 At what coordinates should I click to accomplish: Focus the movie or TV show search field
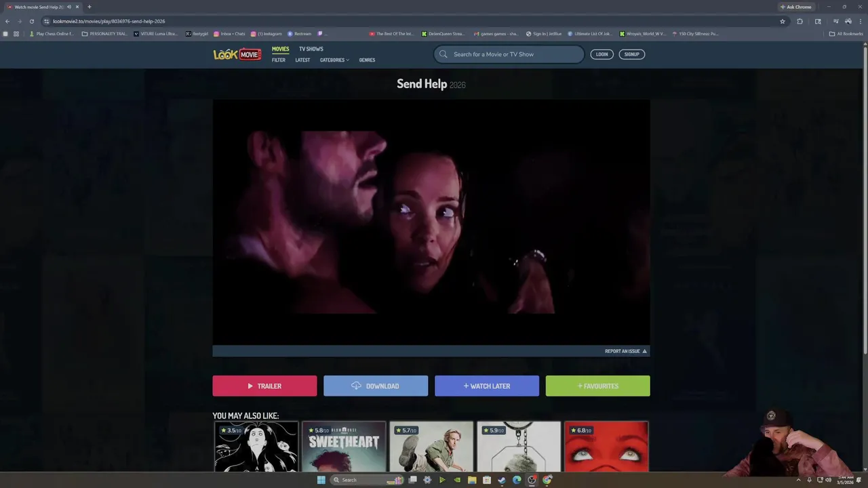509,54
